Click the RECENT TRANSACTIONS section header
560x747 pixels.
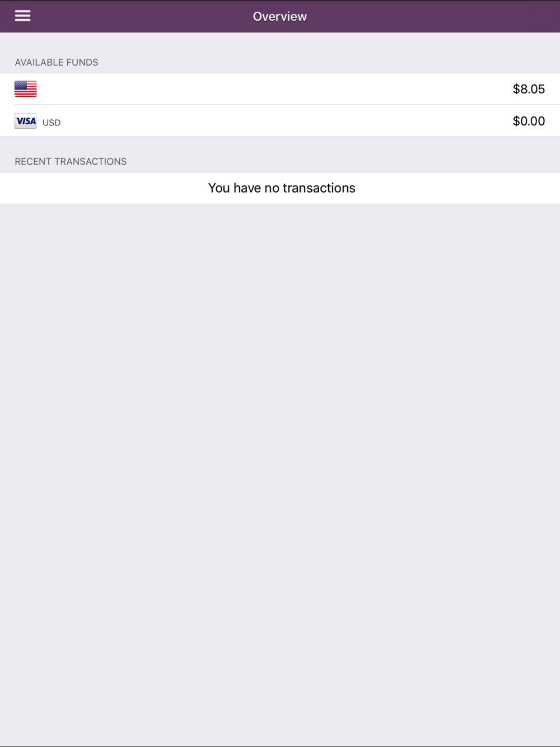pos(71,161)
